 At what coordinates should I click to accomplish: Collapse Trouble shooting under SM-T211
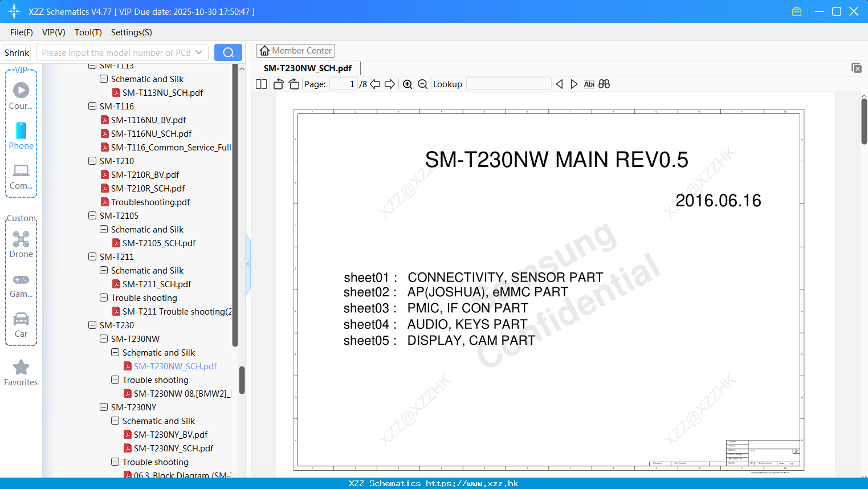[104, 298]
